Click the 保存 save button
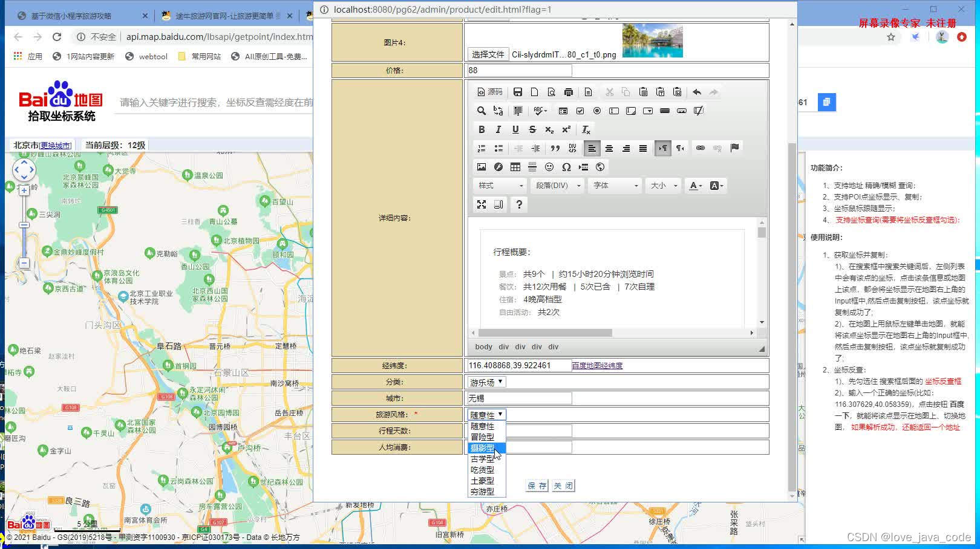 [x=537, y=486]
